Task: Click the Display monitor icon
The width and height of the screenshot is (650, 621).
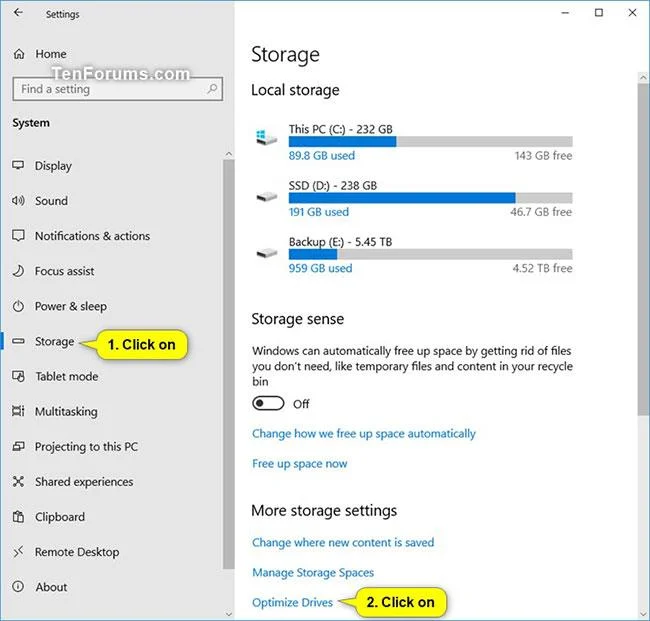Action: pyautogui.click(x=18, y=165)
